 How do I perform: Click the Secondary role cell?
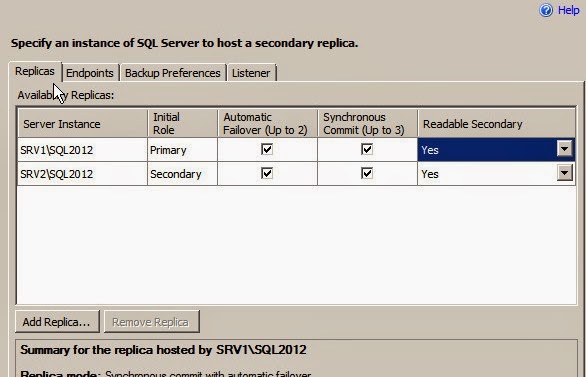[182, 174]
